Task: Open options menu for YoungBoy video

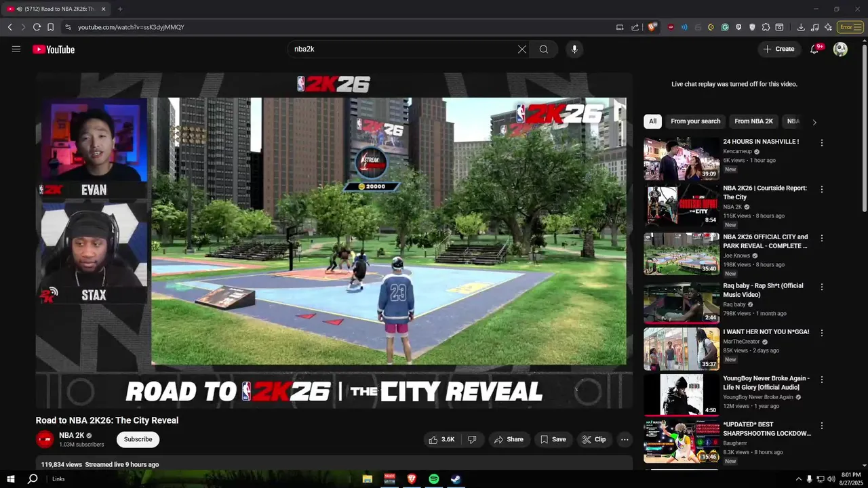Action: 822,380
